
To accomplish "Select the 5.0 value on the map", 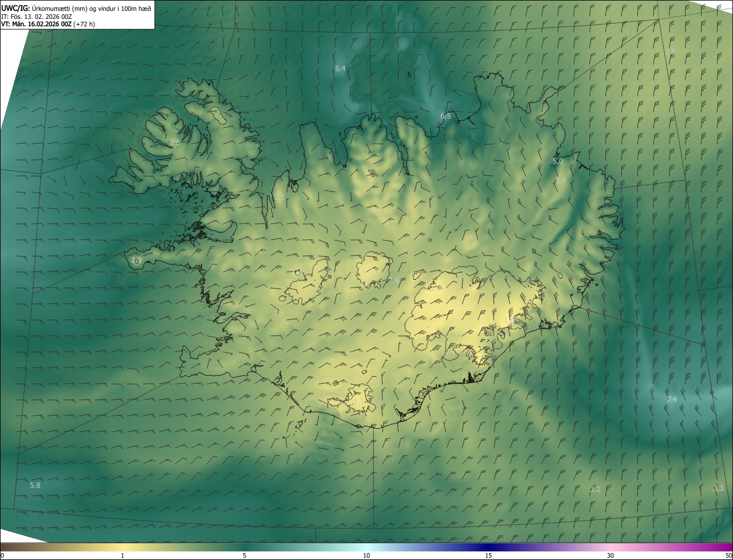I will click(x=558, y=161).
